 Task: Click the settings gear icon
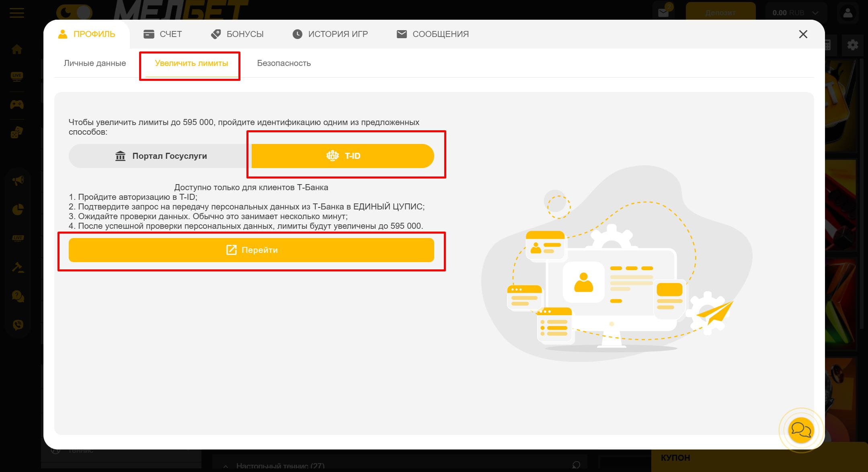852,45
